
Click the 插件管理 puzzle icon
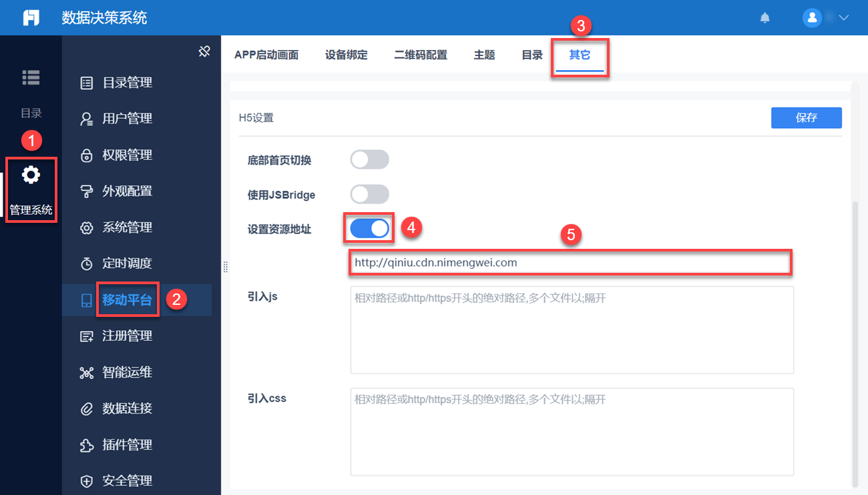coord(87,445)
